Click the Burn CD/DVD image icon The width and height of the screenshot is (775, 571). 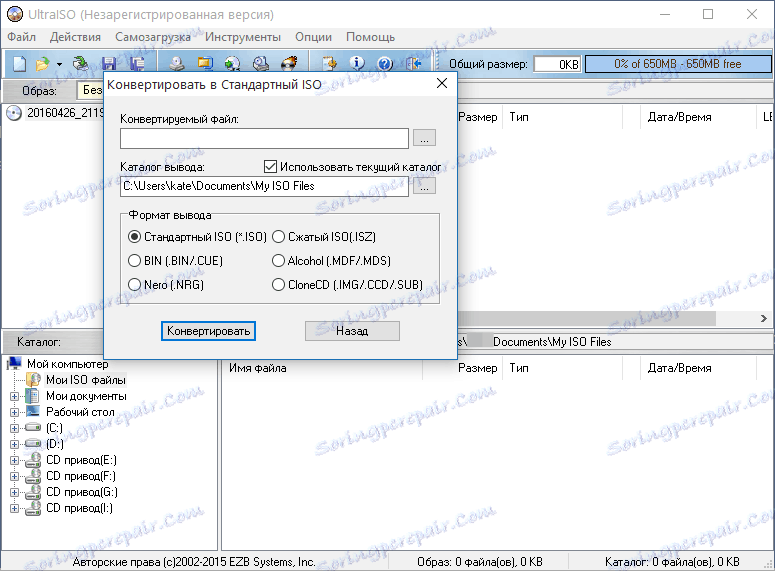[x=289, y=64]
